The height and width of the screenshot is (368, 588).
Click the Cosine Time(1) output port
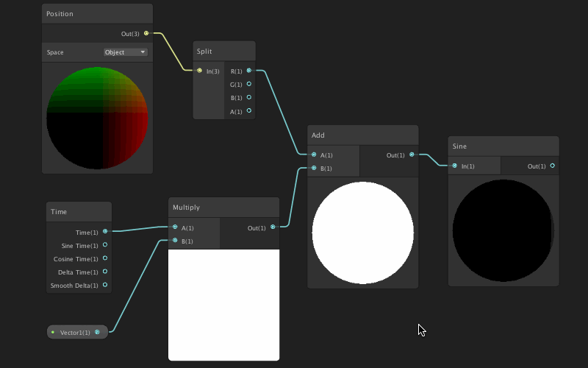(105, 258)
